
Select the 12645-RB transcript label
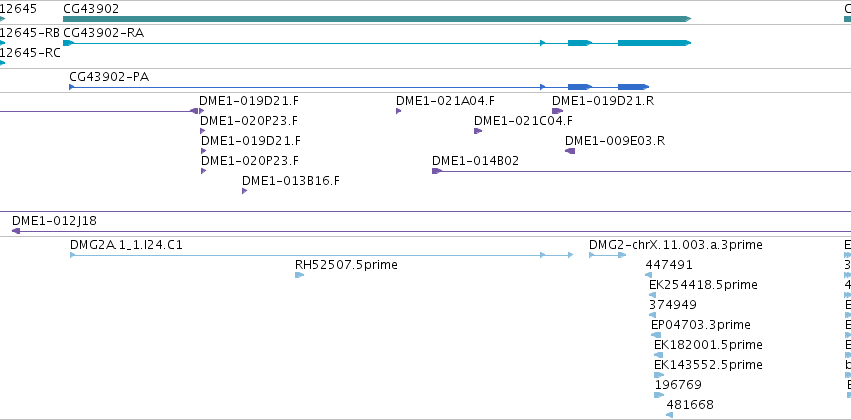[x=29, y=33]
